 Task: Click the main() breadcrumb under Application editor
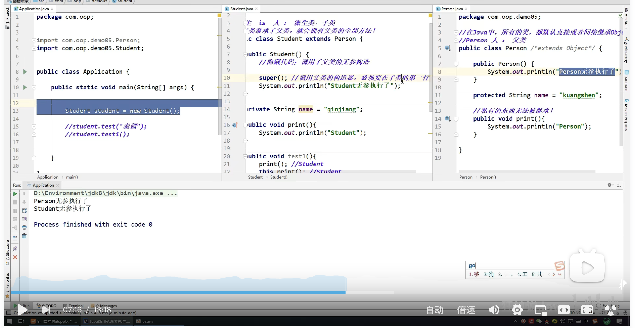click(x=72, y=177)
